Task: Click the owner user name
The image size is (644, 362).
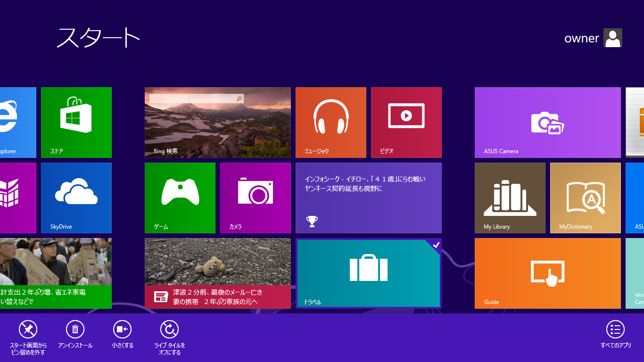Action: (x=582, y=38)
